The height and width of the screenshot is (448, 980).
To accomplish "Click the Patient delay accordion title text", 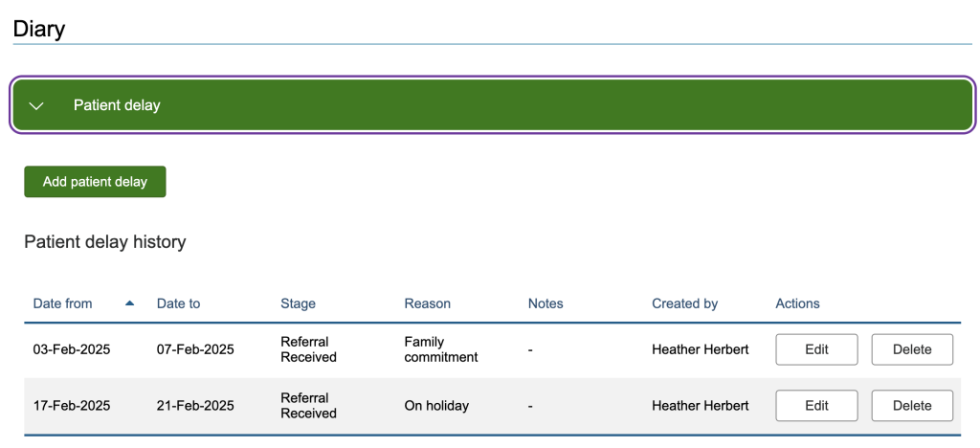I will click(x=117, y=105).
